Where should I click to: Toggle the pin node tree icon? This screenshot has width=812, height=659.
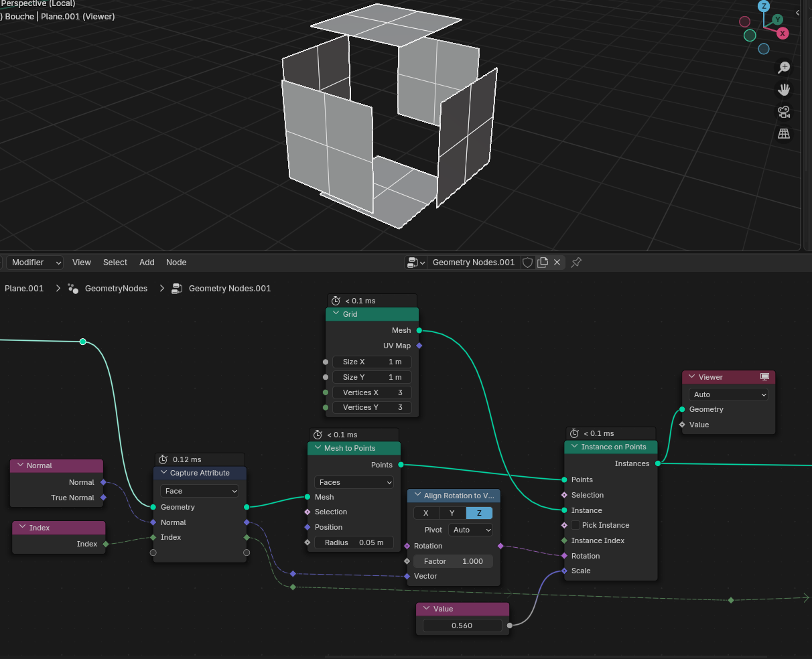[x=576, y=263]
